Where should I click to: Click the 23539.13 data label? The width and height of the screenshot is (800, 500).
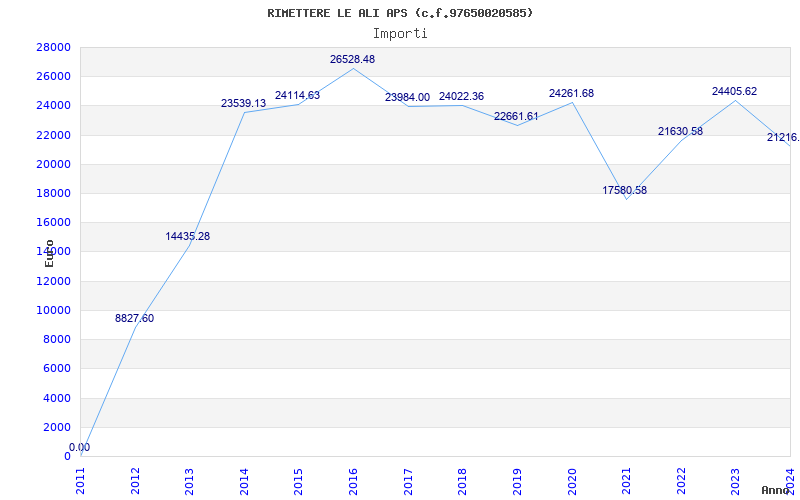(x=243, y=104)
